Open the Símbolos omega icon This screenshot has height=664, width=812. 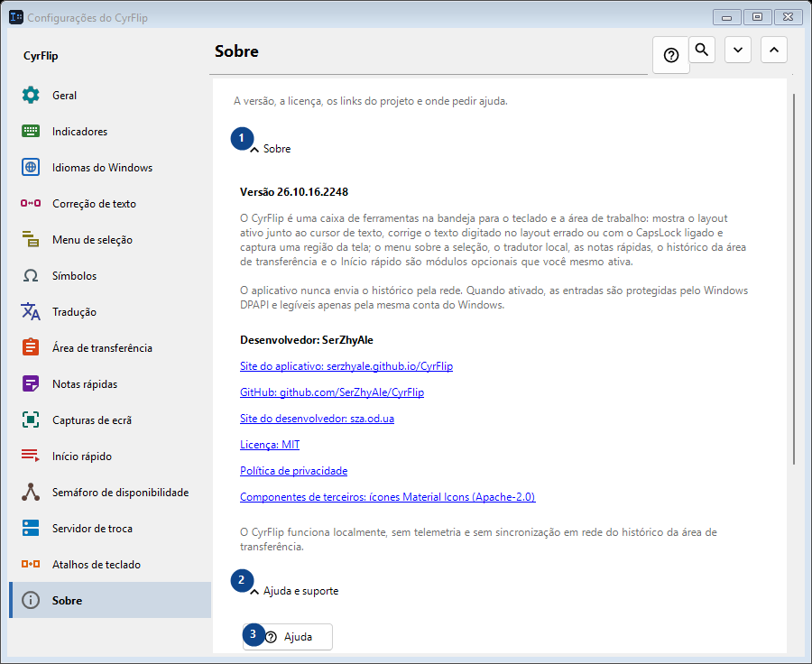31,275
